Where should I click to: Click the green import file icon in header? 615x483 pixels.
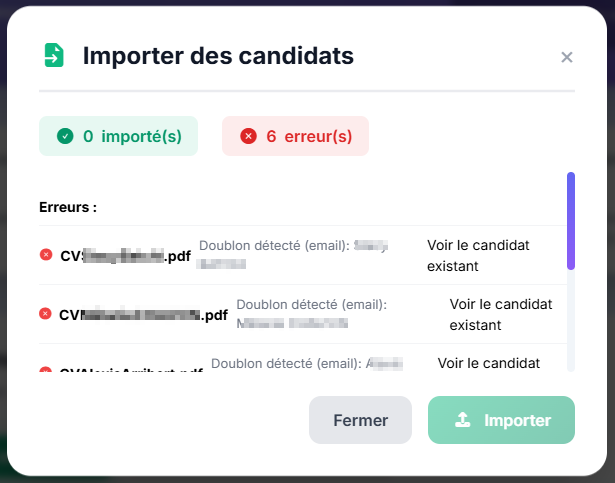point(53,56)
